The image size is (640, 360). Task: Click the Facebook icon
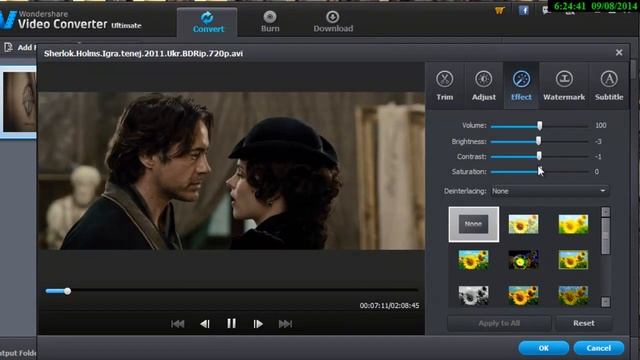524,10
